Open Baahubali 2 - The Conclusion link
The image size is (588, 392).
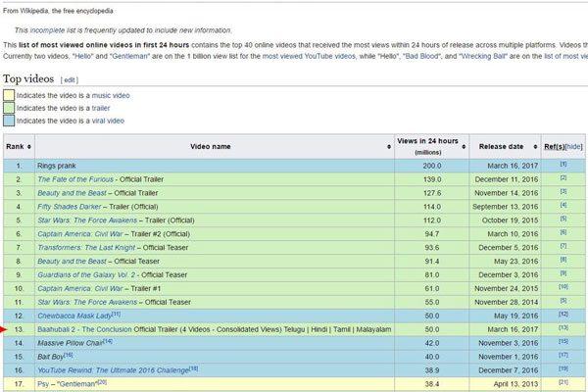click(x=84, y=329)
